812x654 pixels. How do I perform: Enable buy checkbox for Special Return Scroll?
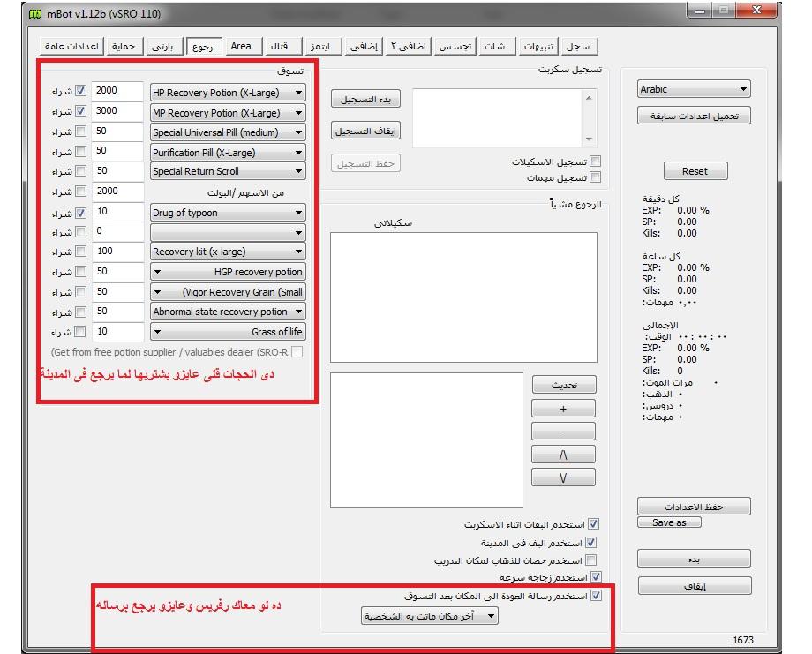81,171
